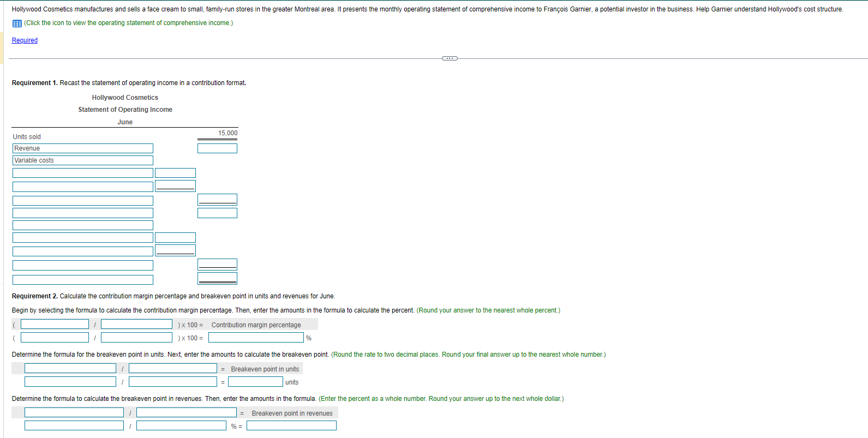Viewport: 868px width, 438px height.
Task: Click the 'Statement of Operating Income' heading
Action: pyautogui.click(x=125, y=110)
